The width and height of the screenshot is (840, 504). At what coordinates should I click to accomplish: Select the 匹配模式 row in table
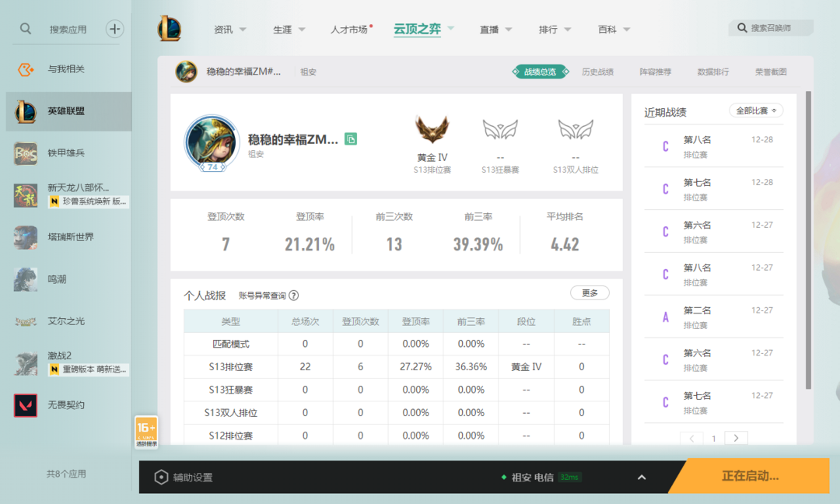click(397, 344)
